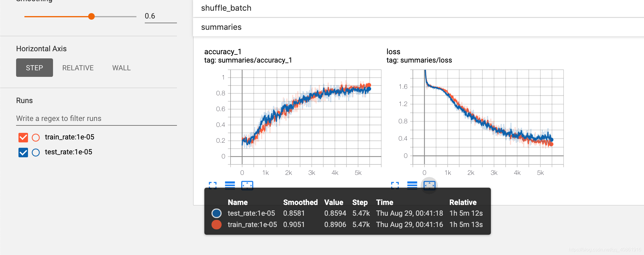Click tooltip smoothed value 0.9051
The width and height of the screenshot is (644, 255).
(x=294, y=225)
